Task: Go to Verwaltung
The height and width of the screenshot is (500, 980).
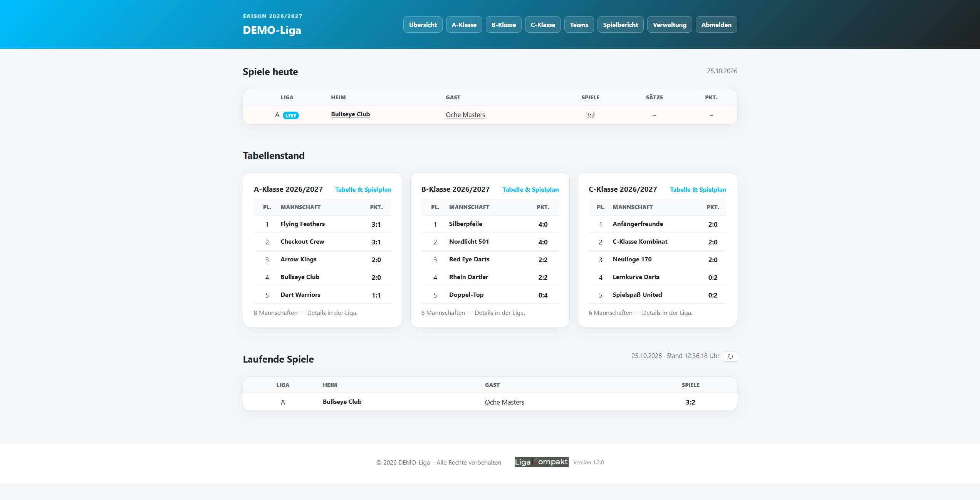Action: (670, 25)
